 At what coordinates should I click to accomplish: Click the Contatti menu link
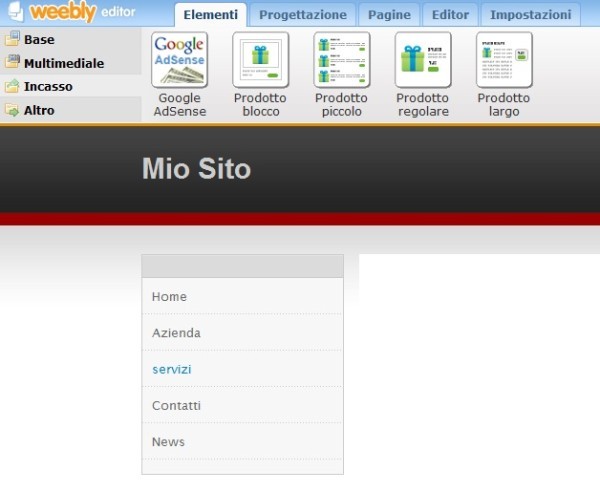pos(176,405)
